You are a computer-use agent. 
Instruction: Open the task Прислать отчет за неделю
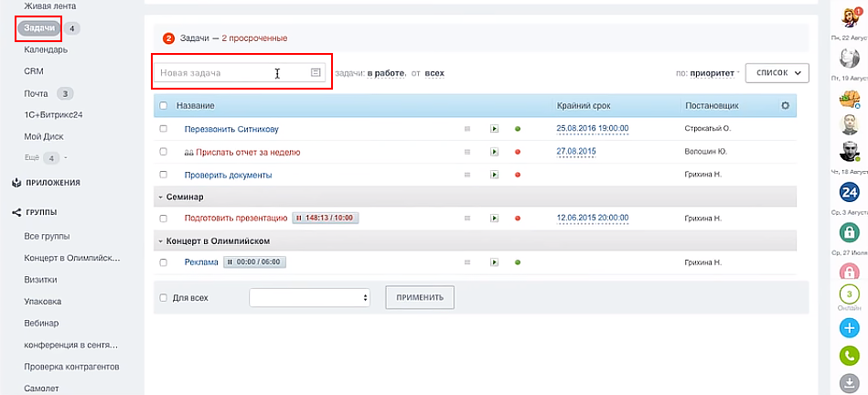pos(249,152)
